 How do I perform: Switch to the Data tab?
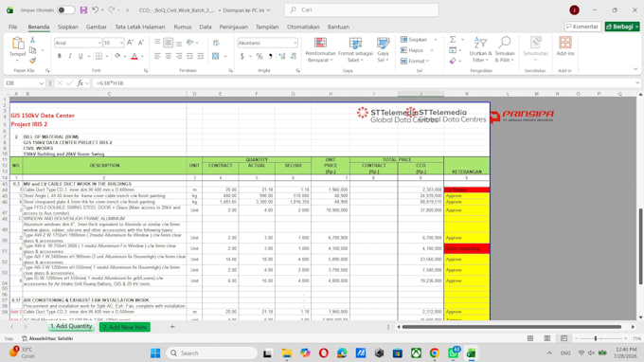[x=206, y=27]
